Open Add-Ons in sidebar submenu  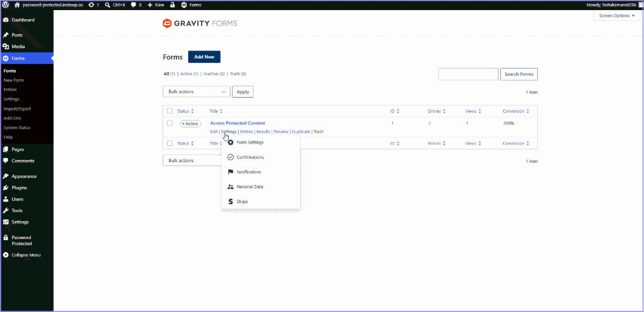click(12, 118)
